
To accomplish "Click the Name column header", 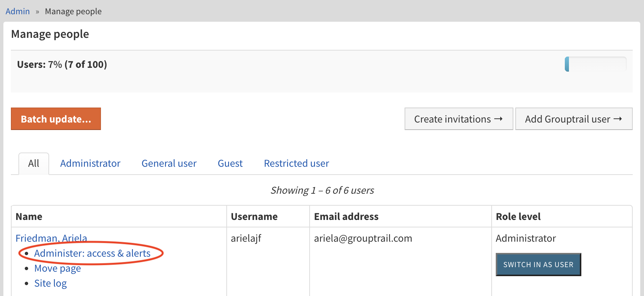I will pos(29,217).
